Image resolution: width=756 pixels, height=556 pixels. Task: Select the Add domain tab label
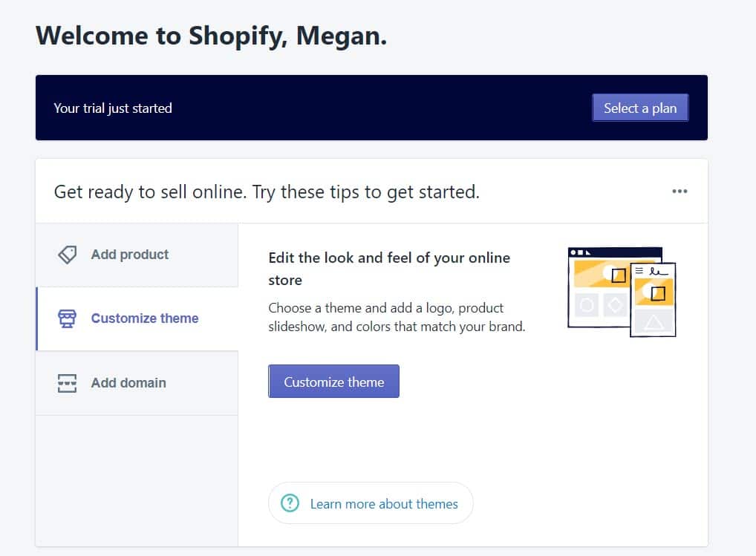pos(128,383)
